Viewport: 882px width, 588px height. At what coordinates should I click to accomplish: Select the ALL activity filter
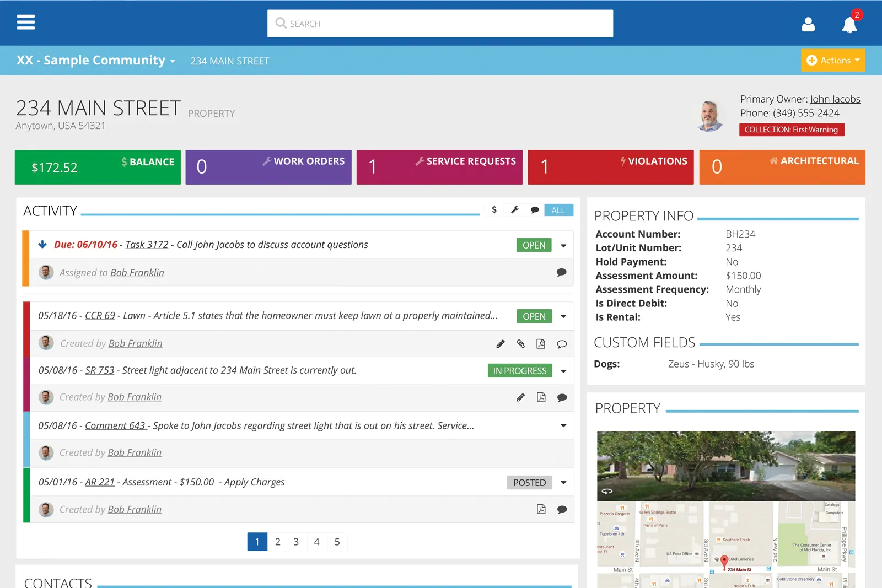point(558,210)
